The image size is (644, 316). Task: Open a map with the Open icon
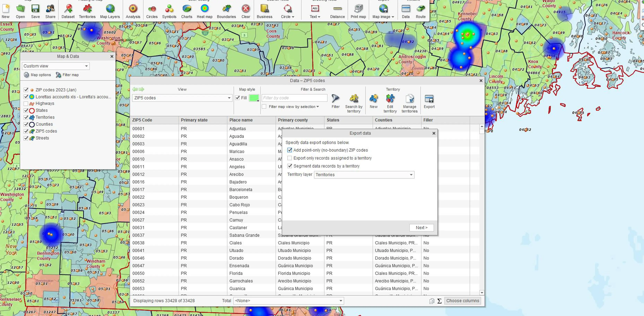(x=20, y=9)
